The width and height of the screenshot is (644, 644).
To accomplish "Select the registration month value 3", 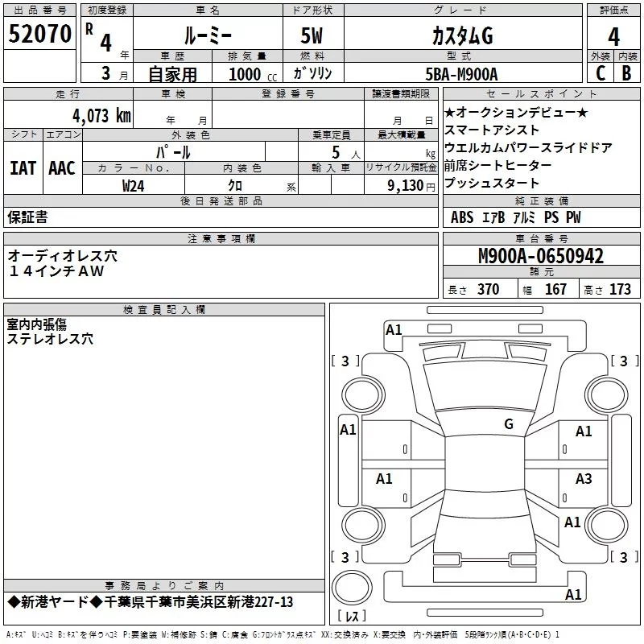I will point(106,73).
